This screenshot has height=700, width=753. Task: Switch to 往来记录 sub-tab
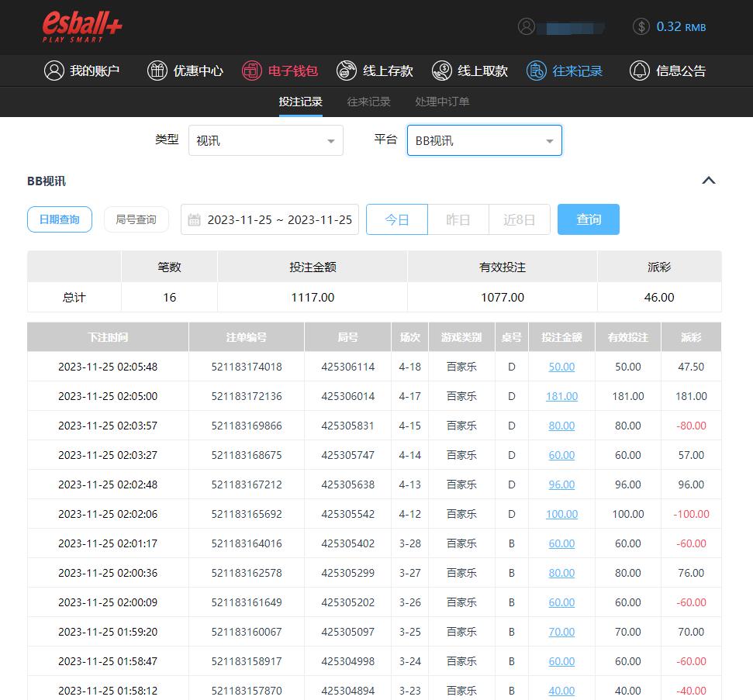369,102
